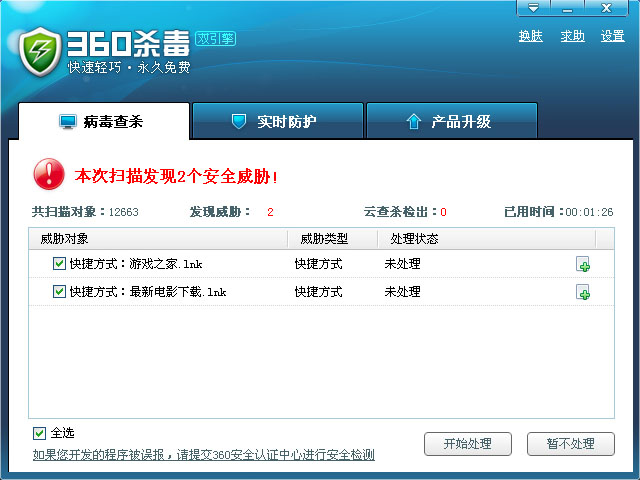Screen dimensions: 640x480
Task: Click the 威胁对象 column header
Action: point(158,239)
